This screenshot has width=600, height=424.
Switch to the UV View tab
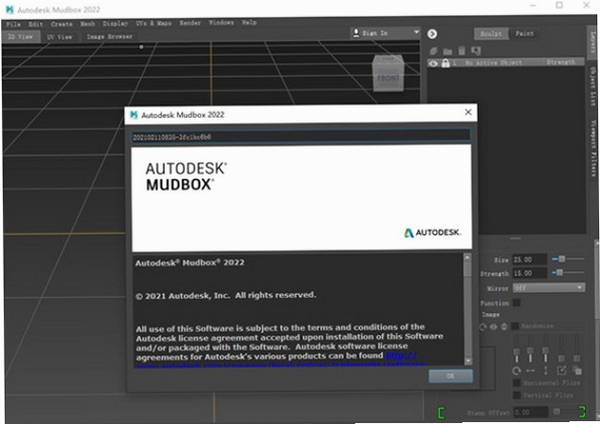59,37
